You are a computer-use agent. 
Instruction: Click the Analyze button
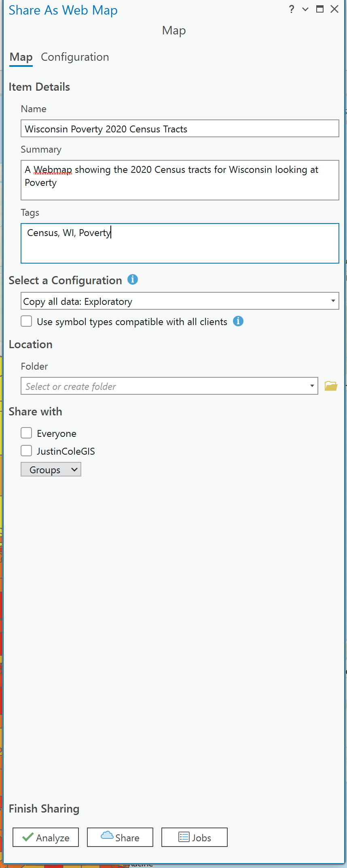pyautogui.click(x=46, y=837)
